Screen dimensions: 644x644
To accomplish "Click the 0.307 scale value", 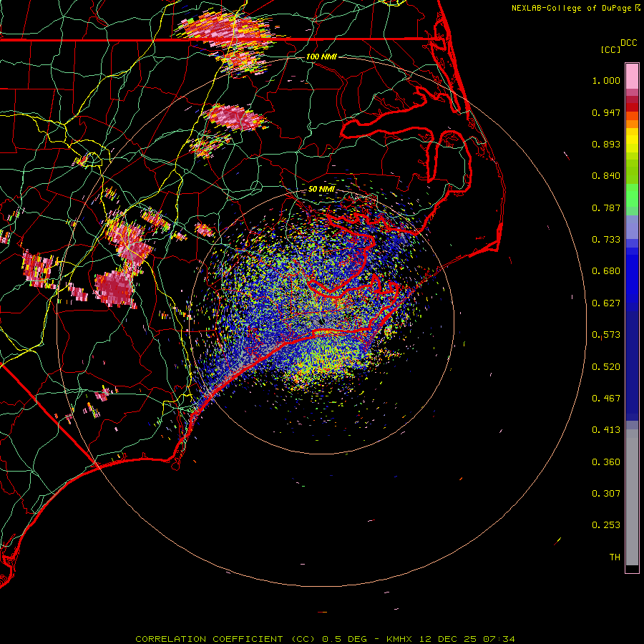I will (606, 494).
